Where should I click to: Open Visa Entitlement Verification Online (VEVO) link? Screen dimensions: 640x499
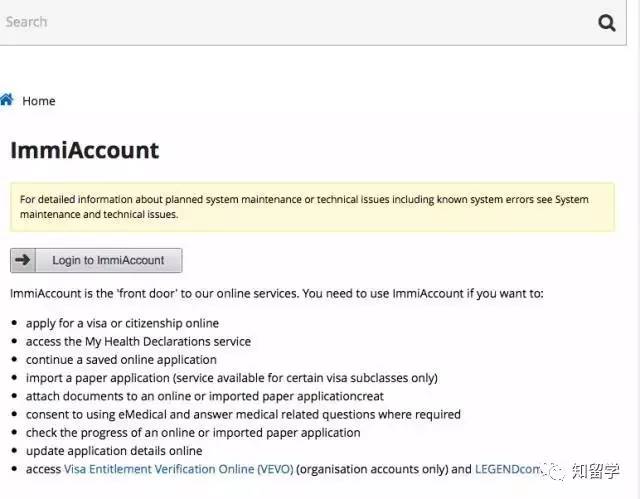point(178,469)
